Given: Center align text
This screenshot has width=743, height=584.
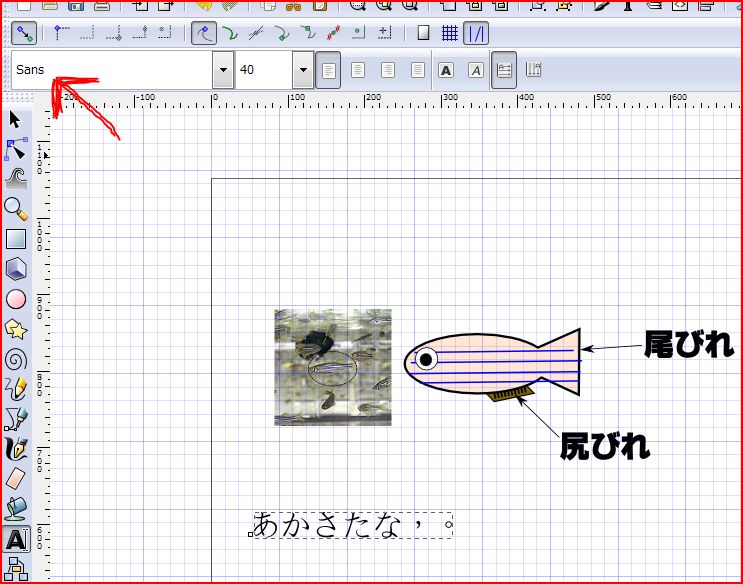Looking at the screenshot, I should tap(358, 70).
